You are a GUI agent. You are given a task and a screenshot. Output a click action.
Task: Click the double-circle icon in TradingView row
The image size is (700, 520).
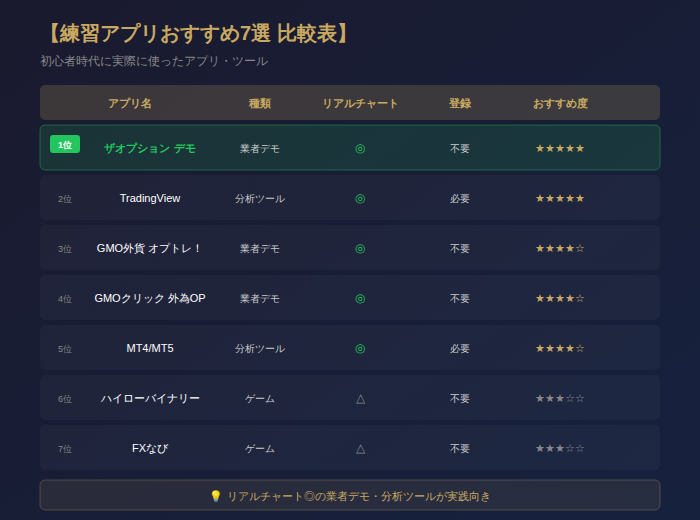(x=360, y=198)
